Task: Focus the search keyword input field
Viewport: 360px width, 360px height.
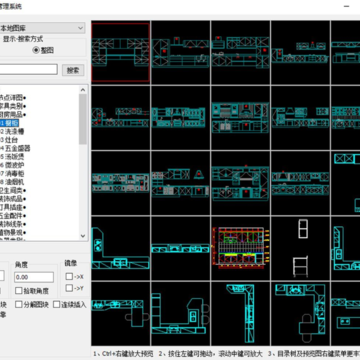Action: [29, 69]
